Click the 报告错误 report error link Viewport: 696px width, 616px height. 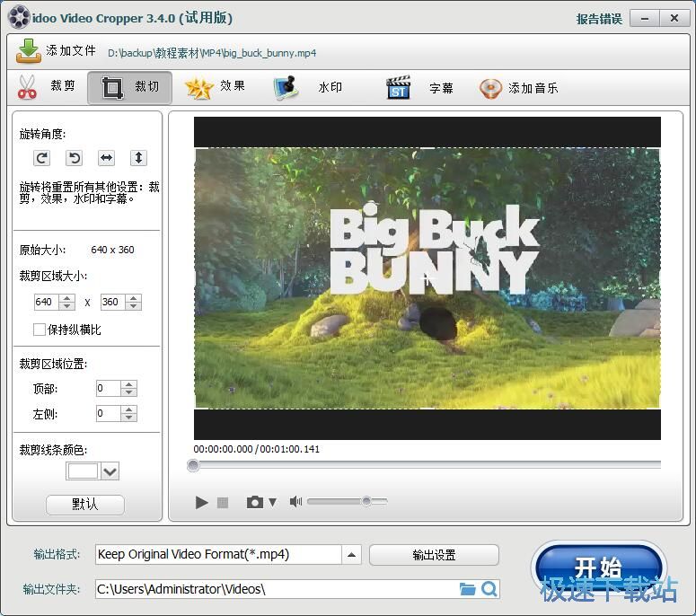click(x=599, y=19)
